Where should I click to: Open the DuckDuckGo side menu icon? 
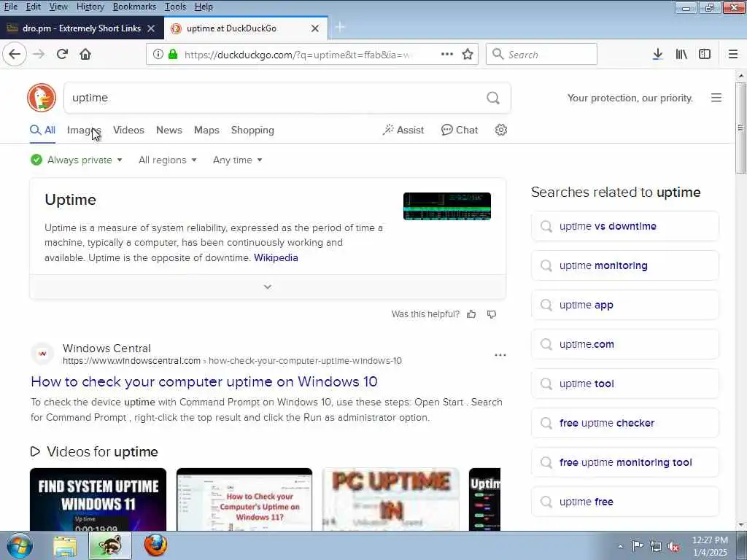tap(716, 98)
